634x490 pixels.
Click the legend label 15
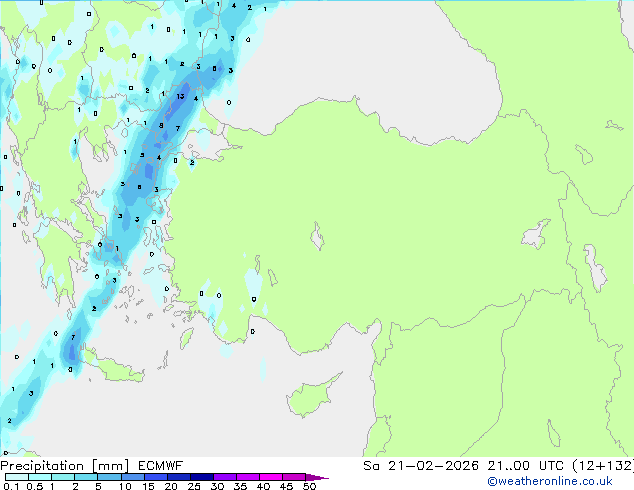[148, 486]
